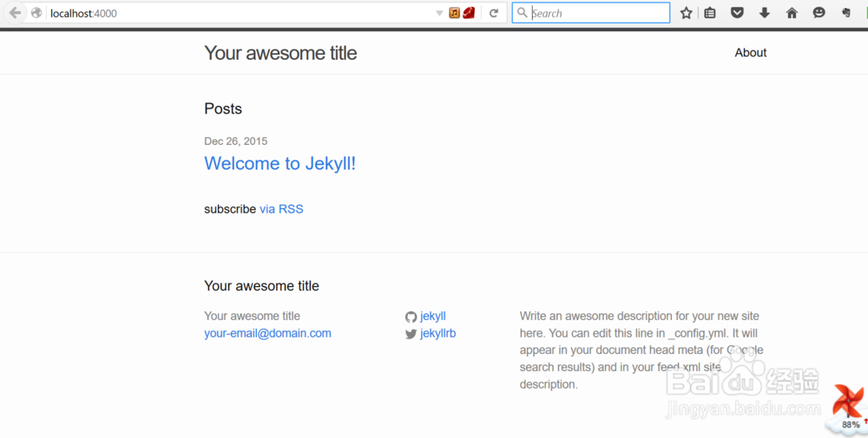Viewport: 868px width, 438px height.
Task: Go to browser home page icon
Action: pos(792,13)
